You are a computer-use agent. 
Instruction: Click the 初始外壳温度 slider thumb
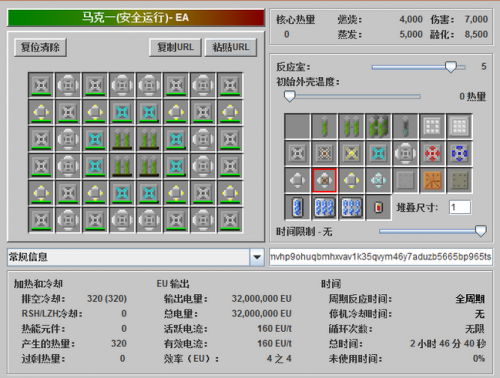click(290, 96)
